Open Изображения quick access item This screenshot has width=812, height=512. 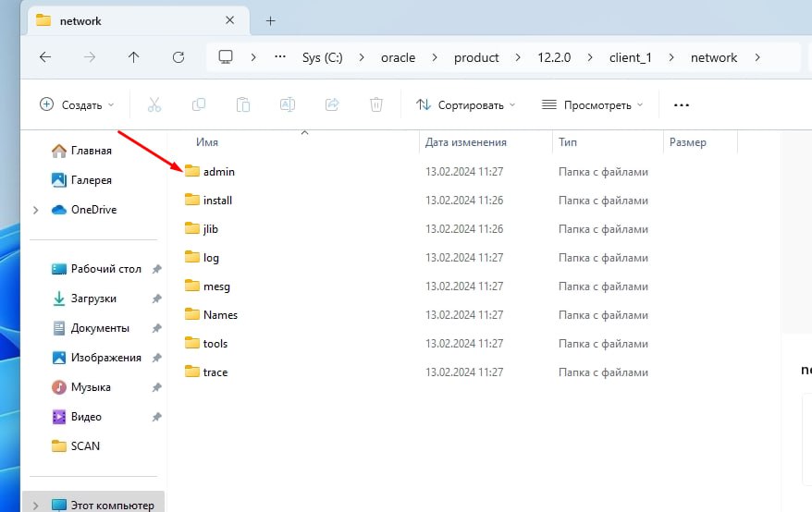[x=96, y=358]
